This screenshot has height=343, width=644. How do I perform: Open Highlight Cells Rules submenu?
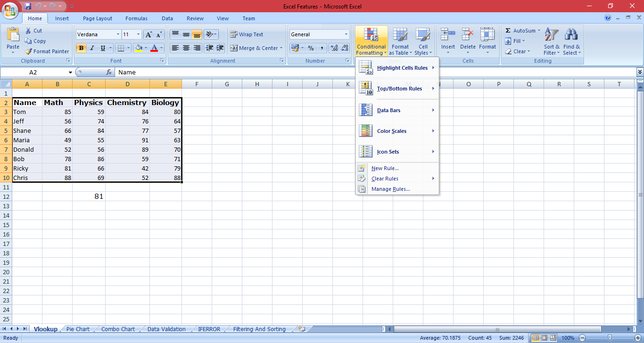click(397, 68)
